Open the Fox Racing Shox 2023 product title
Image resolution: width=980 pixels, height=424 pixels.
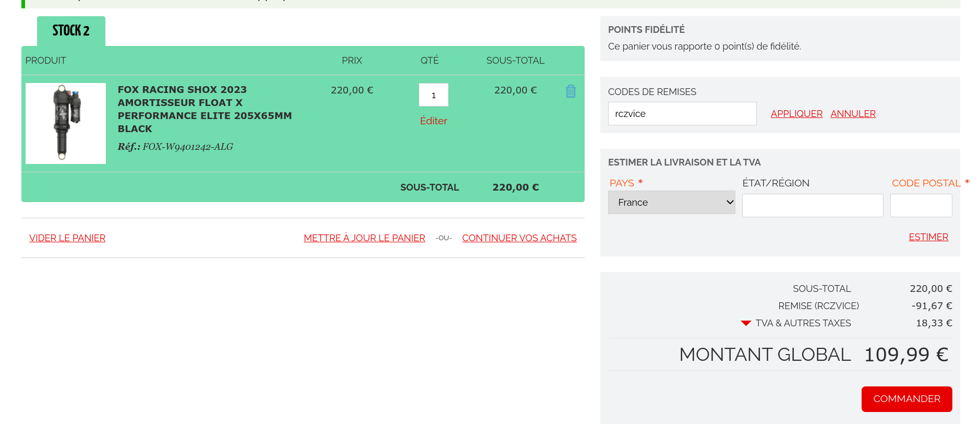(204, 109)
